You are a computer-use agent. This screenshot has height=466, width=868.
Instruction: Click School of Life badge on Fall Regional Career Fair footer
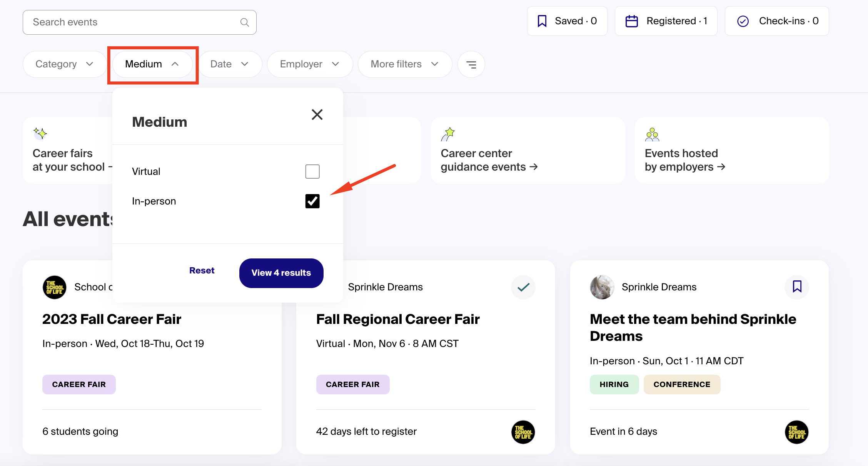tap(523, 432)
